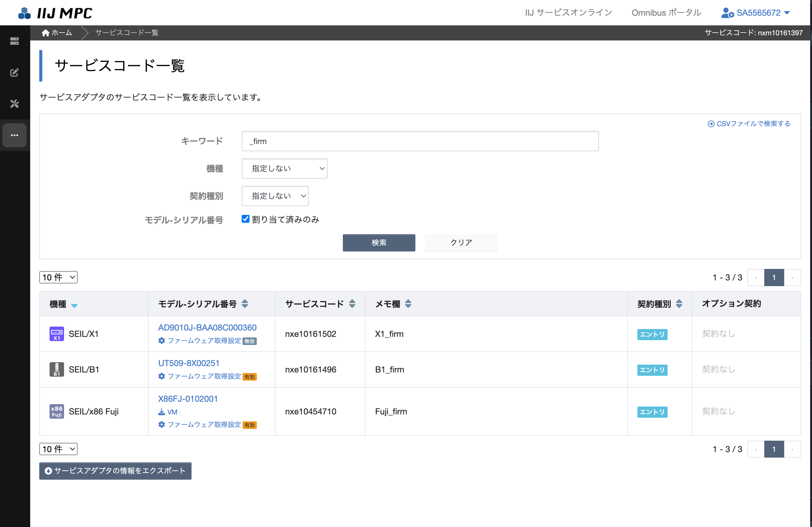Click the export download icon
This screenshot has width=812, height=527.
48,471
